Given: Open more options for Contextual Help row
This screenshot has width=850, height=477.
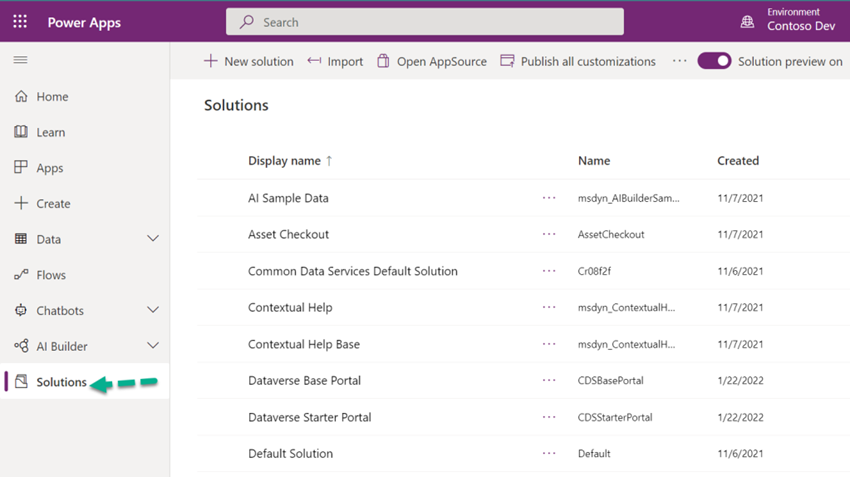Looking at the screenshot, I should (549, 307).
